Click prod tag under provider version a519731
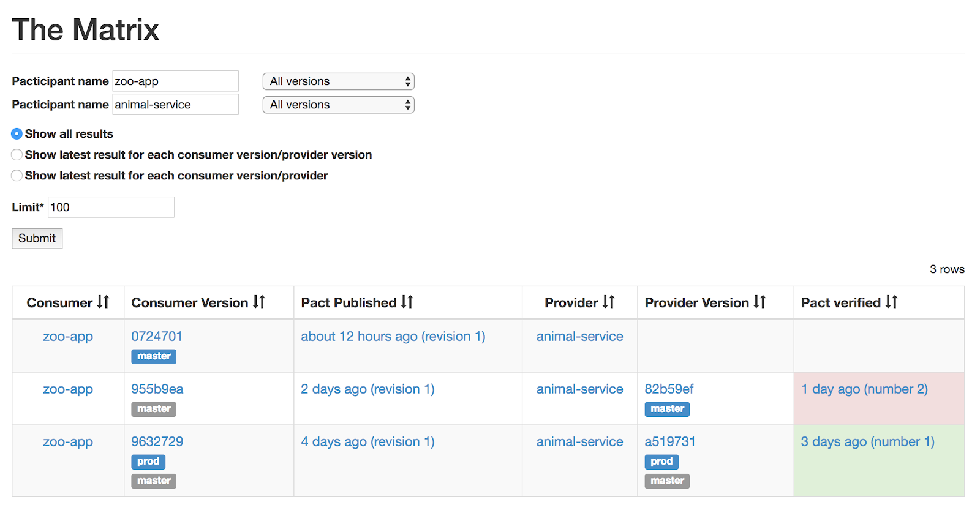Viewport: 980px width, 513px height. click(x=661, y=462)
